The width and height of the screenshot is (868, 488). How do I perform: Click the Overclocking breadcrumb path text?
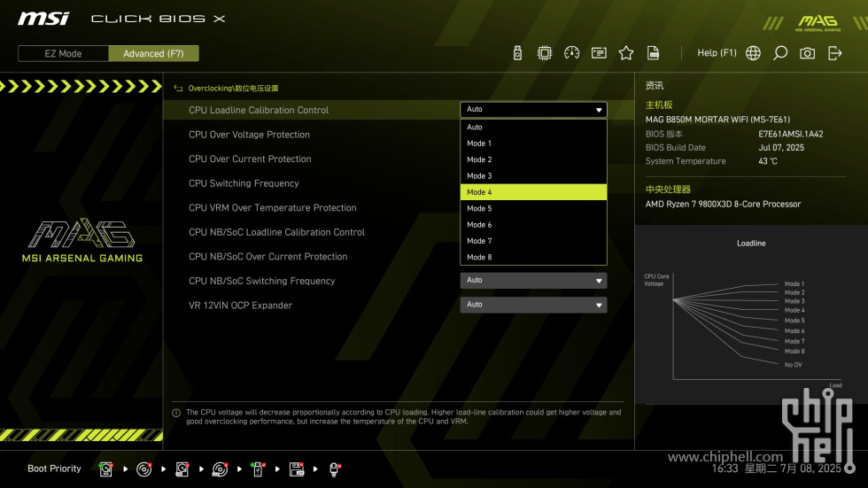click(x=233, y=88)
